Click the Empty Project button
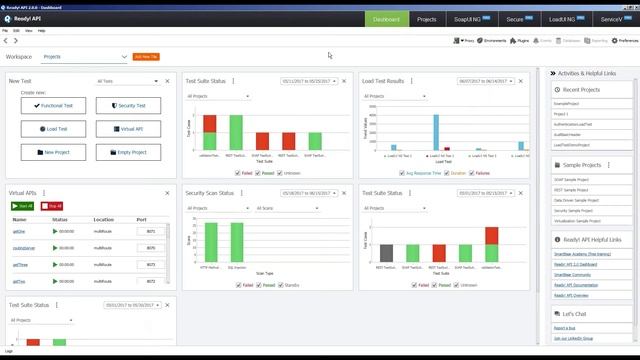The width and height of the screenshot is (640, 360). point(129,152)
